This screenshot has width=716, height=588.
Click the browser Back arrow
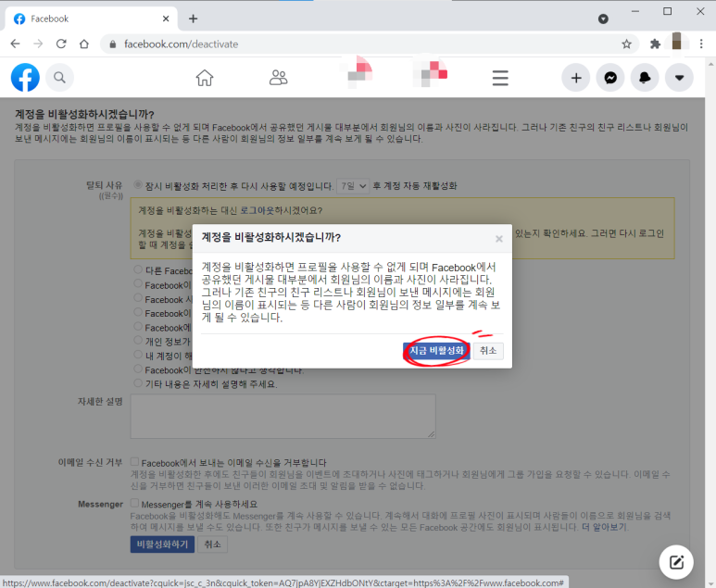click(15, 44)
